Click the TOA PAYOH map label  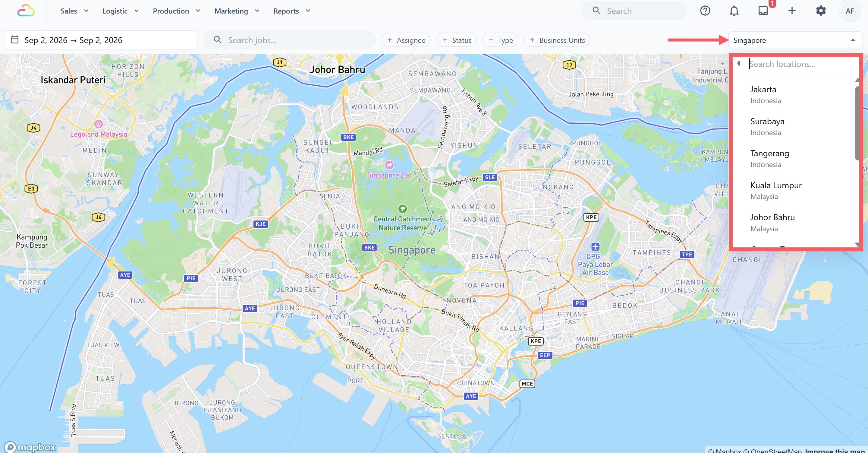(484, 285)
